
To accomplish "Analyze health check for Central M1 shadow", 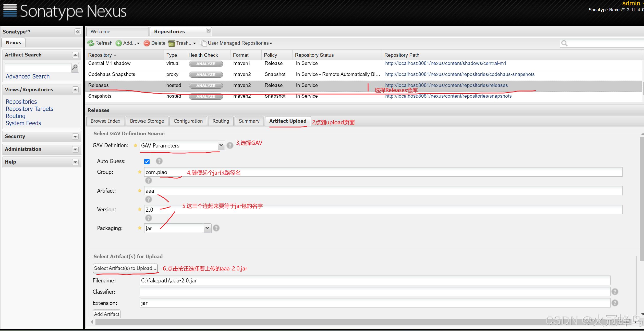I will tap(206, 64).
